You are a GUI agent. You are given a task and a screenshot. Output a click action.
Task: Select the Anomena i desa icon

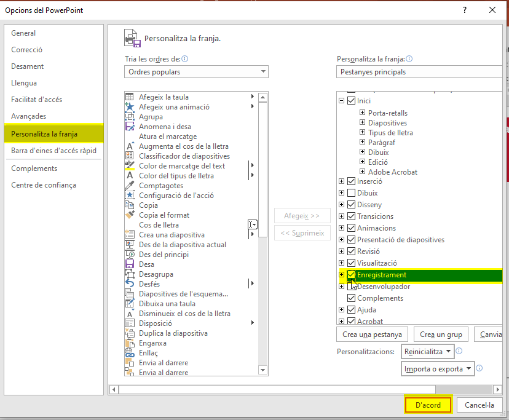click(130, 126)
